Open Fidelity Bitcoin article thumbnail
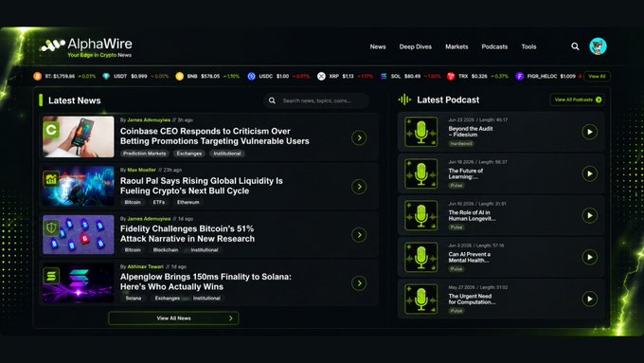Screen dimensions: 644x363 pos(78,234)
